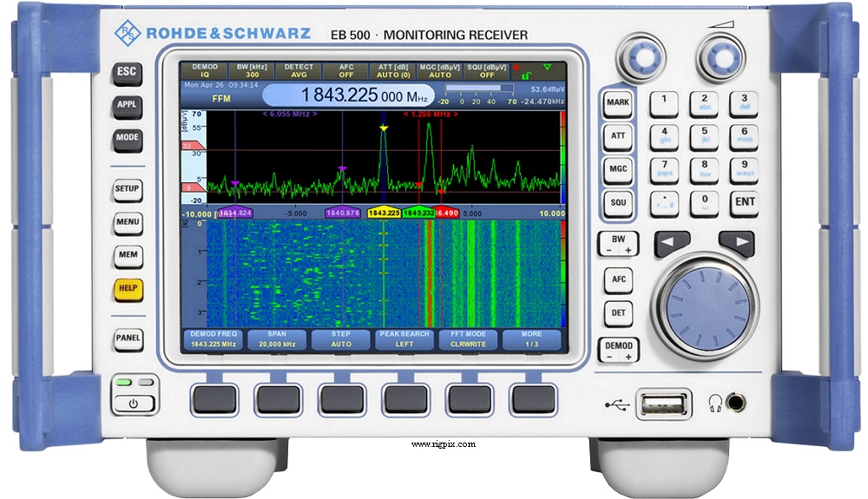Go to next softkey page MORE 1/3
This screenshot has height=499, width=868.
click(531, 339)
